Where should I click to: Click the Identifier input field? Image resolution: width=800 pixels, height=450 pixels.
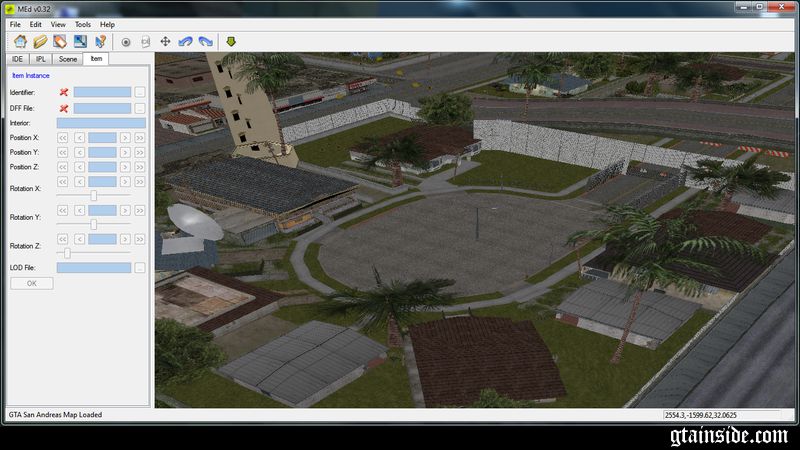pyautogui.click(x=102, y=92)
